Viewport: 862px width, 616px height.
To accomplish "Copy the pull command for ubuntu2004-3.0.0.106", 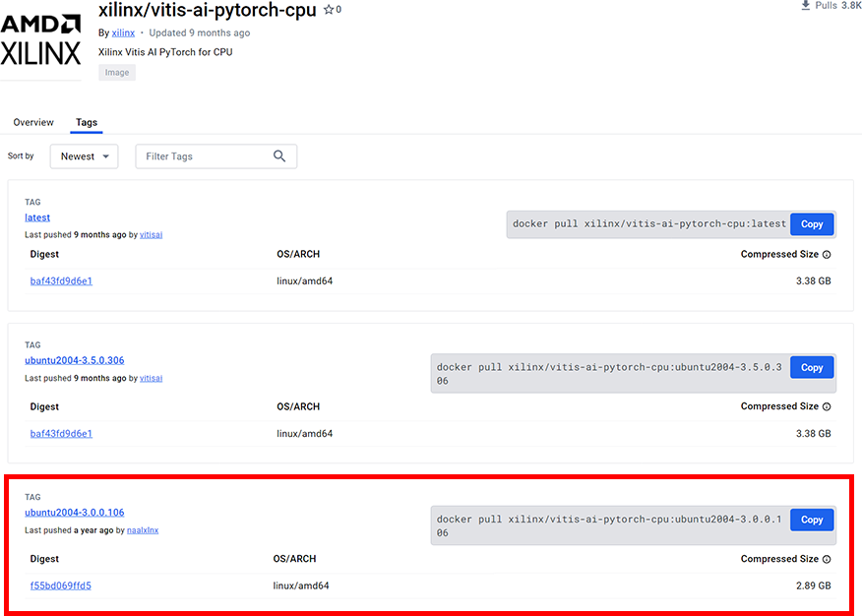I will 812,520.
